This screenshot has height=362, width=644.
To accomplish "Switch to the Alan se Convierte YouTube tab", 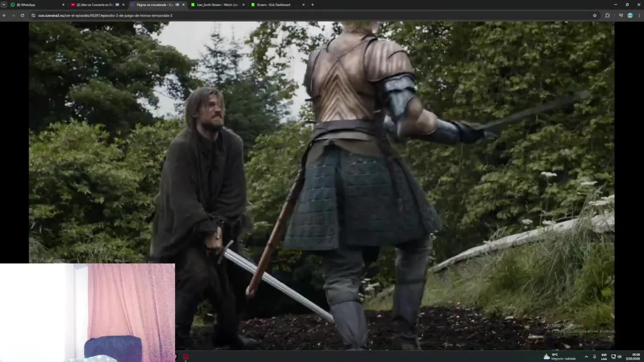I will [x=98, y=5].
